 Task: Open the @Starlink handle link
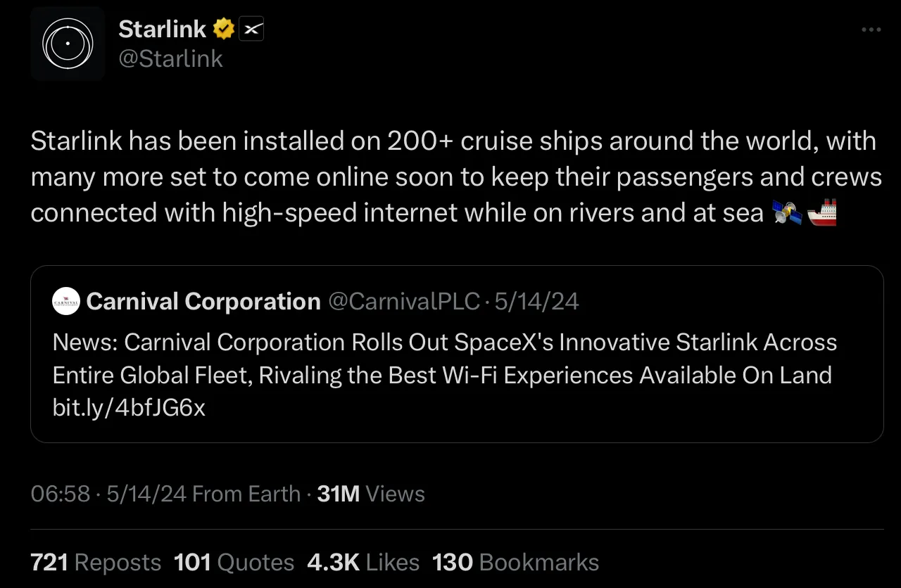[170, 59]
